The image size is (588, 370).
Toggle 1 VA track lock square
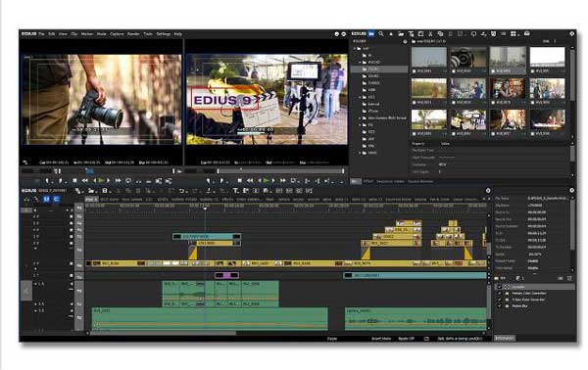72,263
